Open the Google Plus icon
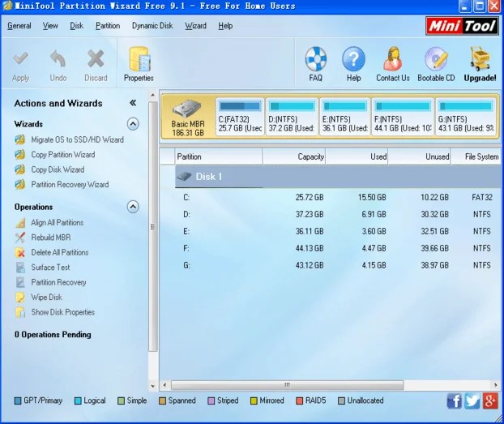 tap(490, 400)
